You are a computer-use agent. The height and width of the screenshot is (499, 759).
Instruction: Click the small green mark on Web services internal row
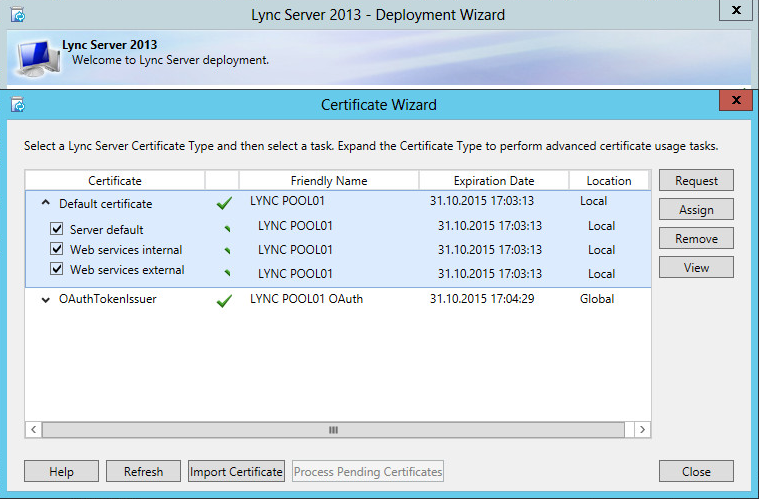click(x=227, y=250)
